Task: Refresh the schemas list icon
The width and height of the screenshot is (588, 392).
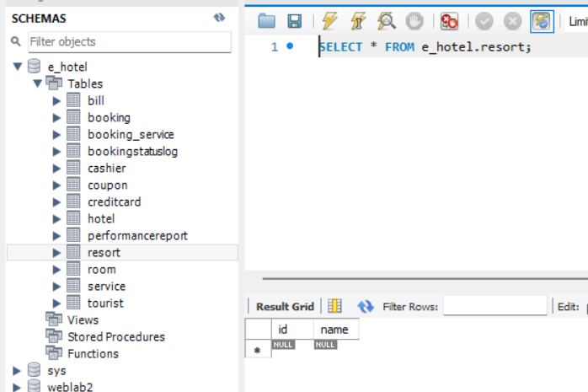Action: [220, 18]
